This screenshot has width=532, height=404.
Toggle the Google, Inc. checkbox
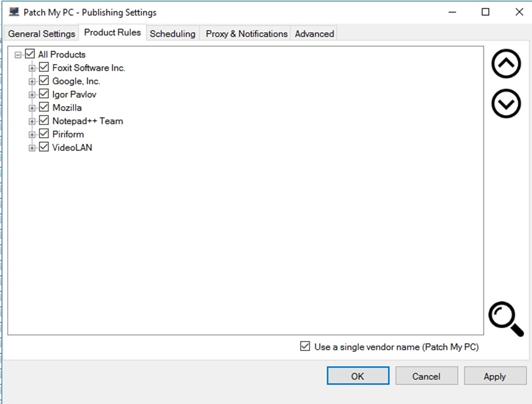click(44, 81)
